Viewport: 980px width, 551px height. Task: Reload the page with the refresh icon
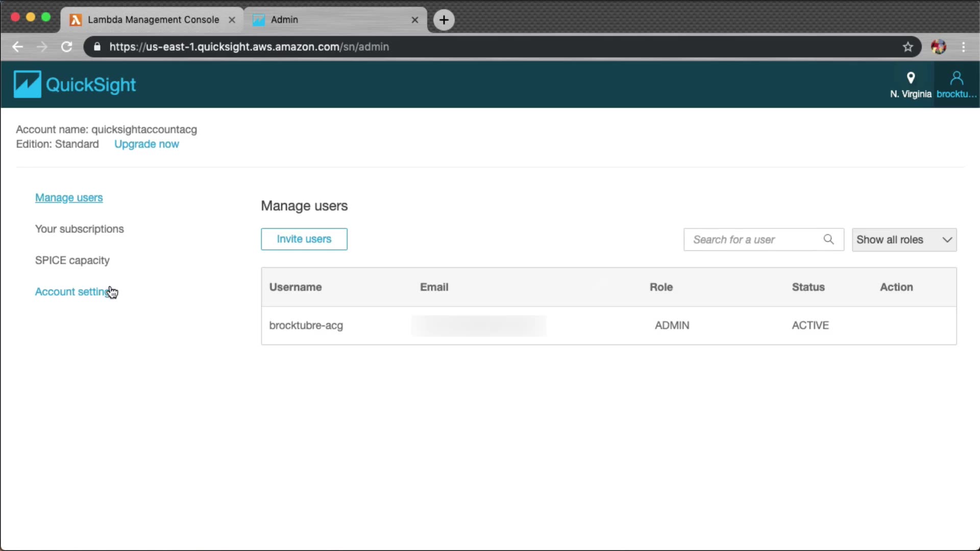click(66, 47)
